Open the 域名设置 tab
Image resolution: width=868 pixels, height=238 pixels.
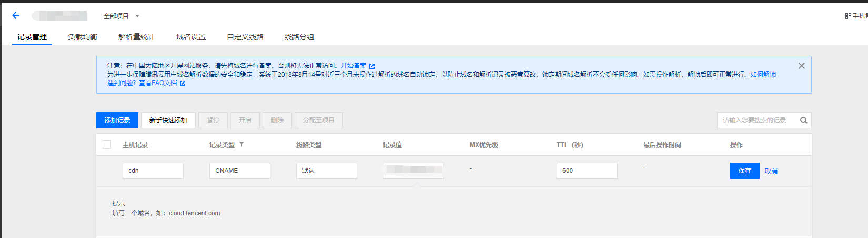pos(191,37)
